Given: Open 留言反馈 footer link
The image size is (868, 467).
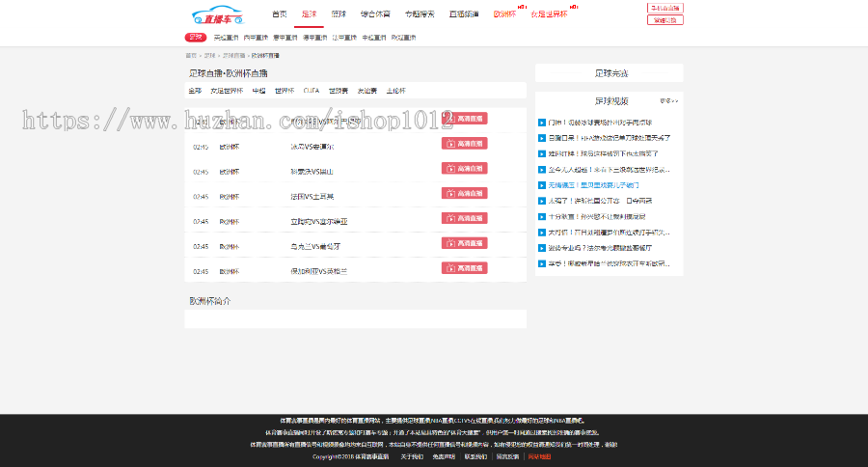Looking at the screenshot, I should [507, 457].
